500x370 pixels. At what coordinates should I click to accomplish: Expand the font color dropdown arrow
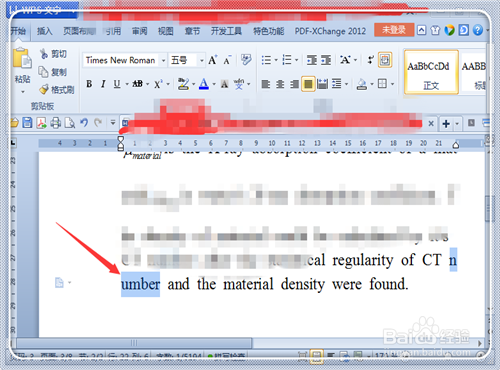tap(214, 84)
